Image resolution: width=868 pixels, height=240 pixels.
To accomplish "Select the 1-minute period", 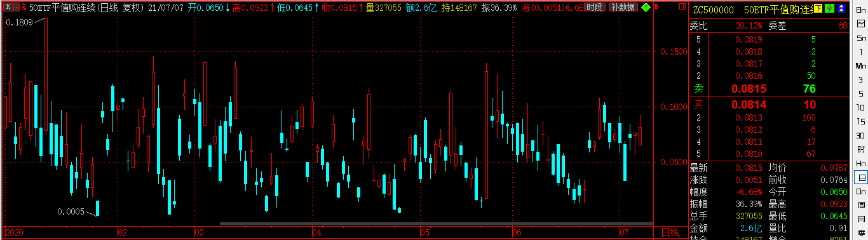I will pos(861,51).
